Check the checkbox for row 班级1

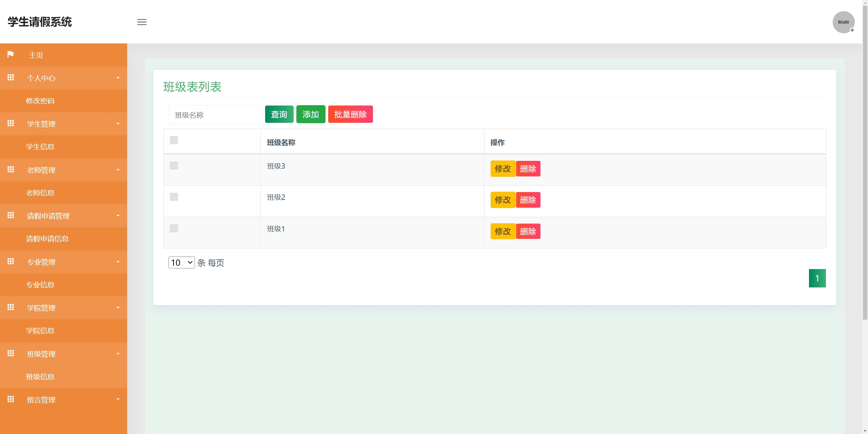click(174, 228)
